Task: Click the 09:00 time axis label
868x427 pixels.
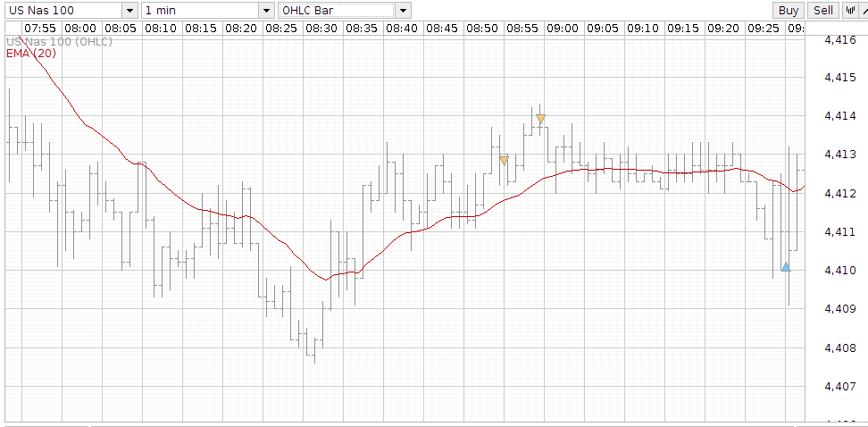Action: point(563,29)
